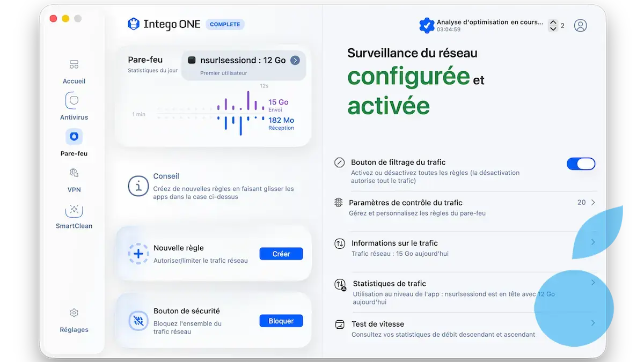Click the traffic filter compass icon

[339, 162]
